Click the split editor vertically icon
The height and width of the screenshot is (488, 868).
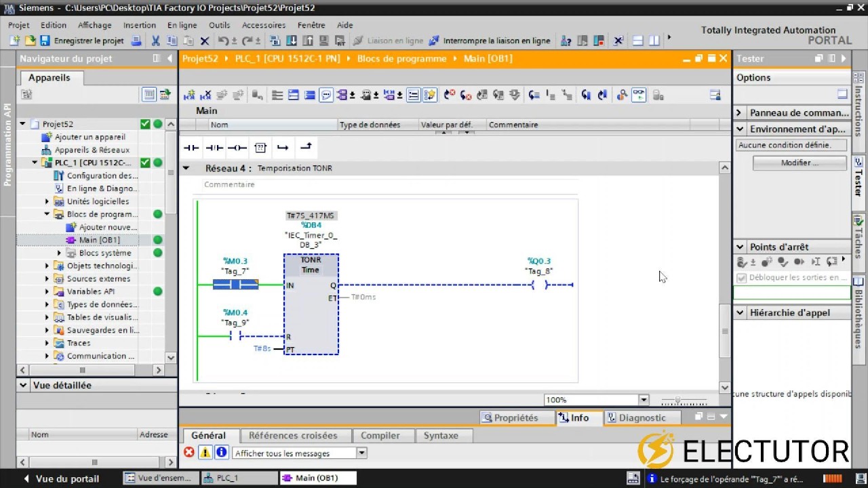[654, 41]
